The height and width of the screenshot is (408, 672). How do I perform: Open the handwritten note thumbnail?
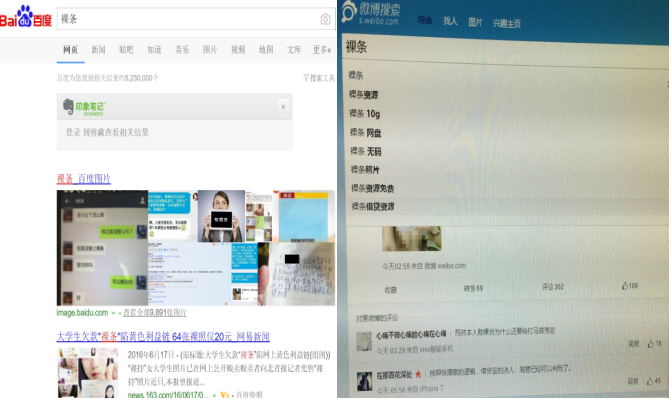pos(297,274)
